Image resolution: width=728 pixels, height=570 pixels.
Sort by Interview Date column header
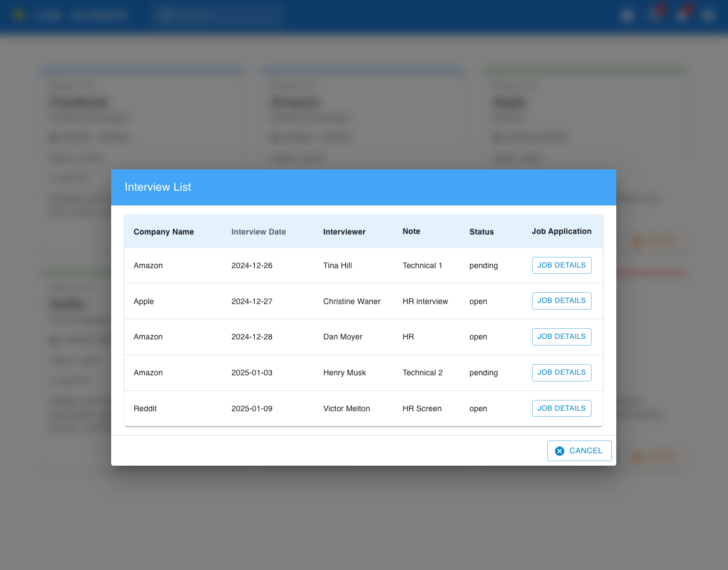259,232
